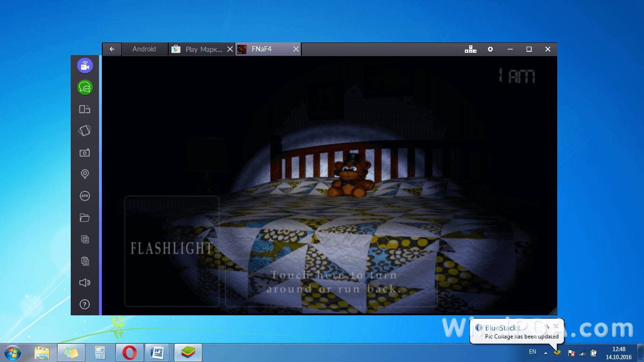
Task: Click the volume speaker icon in sidebar
Action: click(85, 283)
